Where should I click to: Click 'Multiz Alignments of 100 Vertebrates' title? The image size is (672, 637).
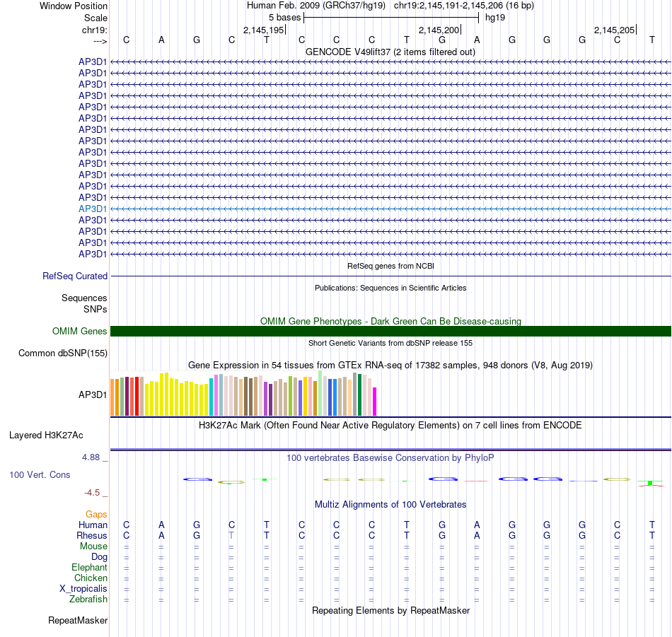tap(390, 505)
